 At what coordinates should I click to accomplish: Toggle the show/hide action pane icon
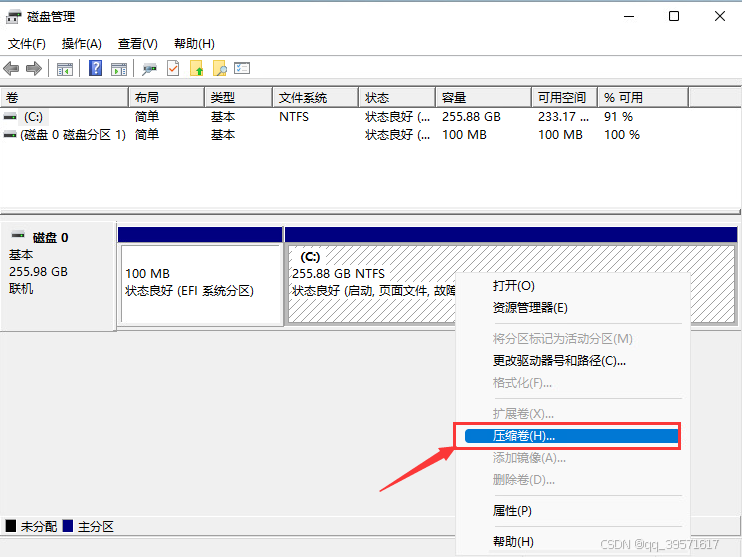(119, 69)
